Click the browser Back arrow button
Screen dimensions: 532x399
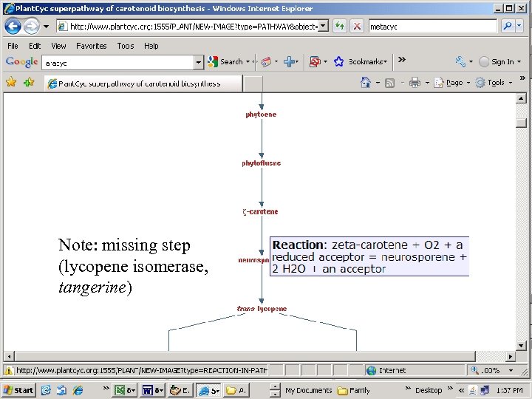tap(13, 26)
